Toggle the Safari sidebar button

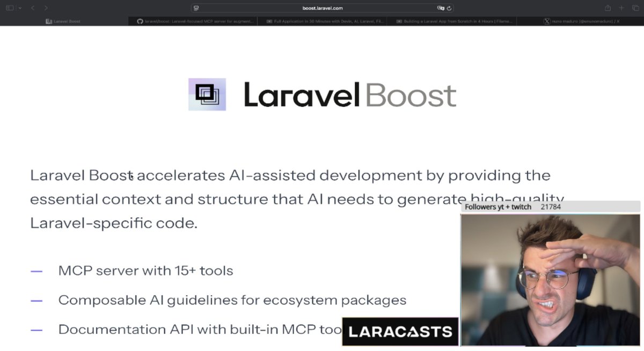pyautogui.click(x=10, y=8)
